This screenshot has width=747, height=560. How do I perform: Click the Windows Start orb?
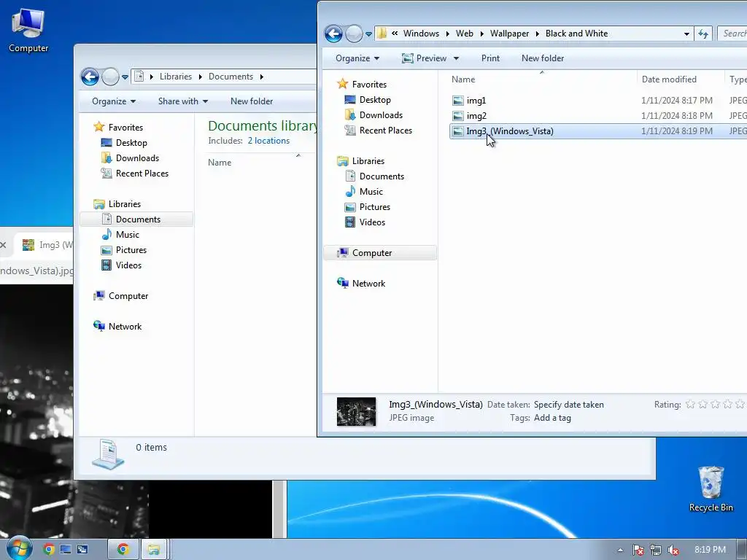(18, 548)
